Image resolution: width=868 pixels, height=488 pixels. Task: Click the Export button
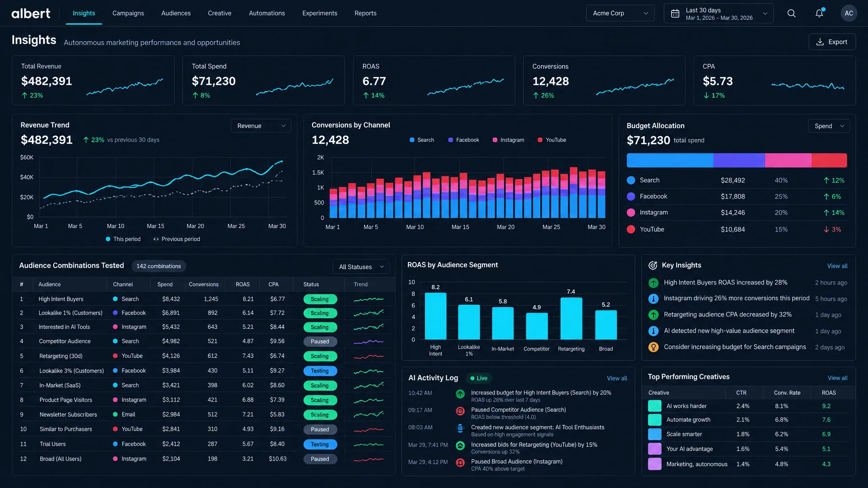pyautogui.click(x=832, y=42)
